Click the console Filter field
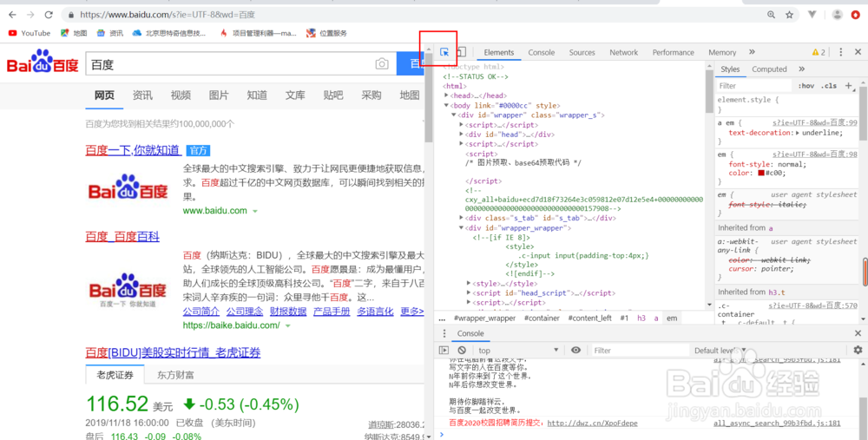Viewport: 868px width, 440px height. pyautogui.click(x=640, y=351)
